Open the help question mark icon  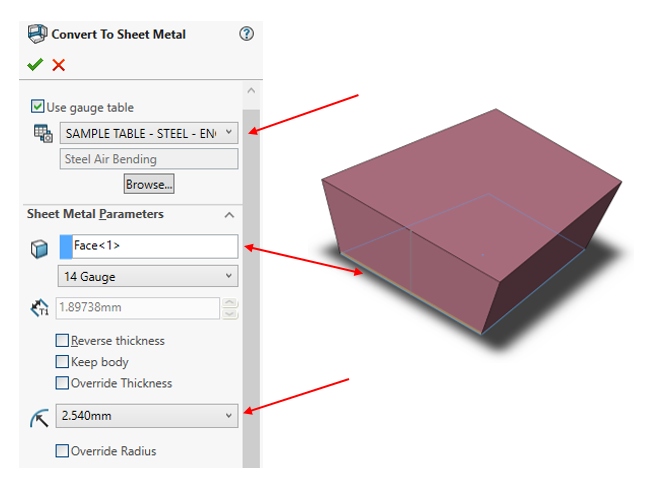point(246,33)
